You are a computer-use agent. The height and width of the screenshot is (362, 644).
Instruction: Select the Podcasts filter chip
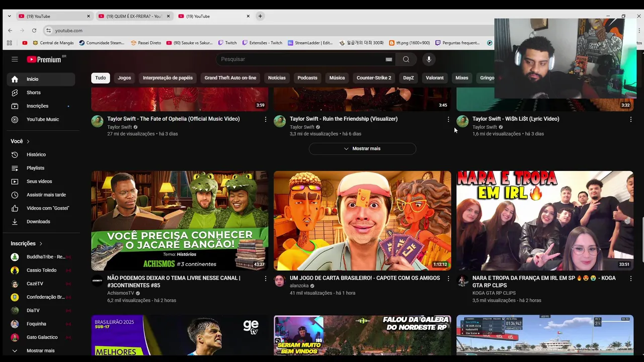click(307, 78)
